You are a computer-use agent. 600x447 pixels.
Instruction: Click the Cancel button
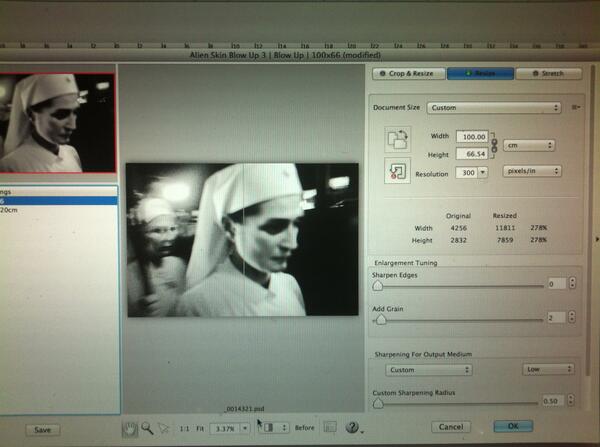click(451, 427)
